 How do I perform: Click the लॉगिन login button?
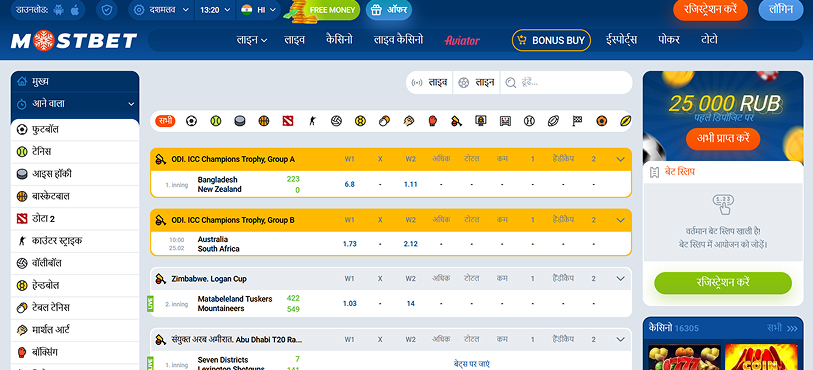781,10
